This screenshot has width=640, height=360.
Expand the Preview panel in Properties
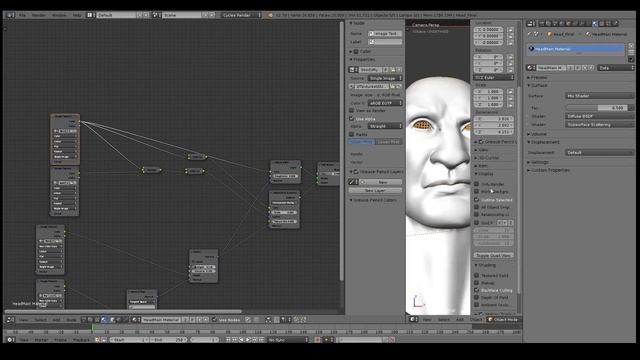[x=538, y=77]
